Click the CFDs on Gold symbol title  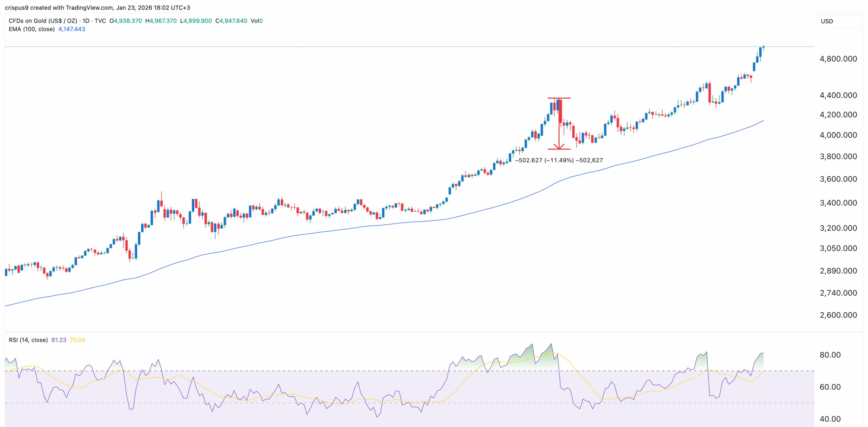[x=57, y=21]
